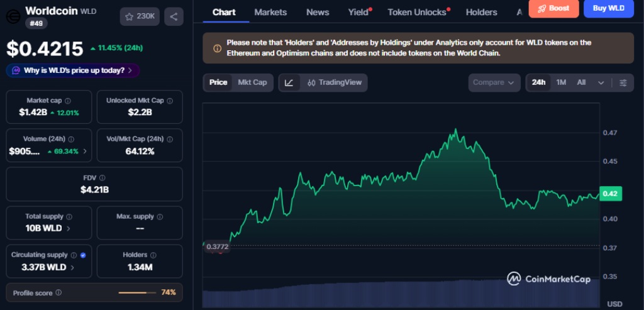Click the 0.42 current price marker
644x310 pixels.
tap(610, 194)
